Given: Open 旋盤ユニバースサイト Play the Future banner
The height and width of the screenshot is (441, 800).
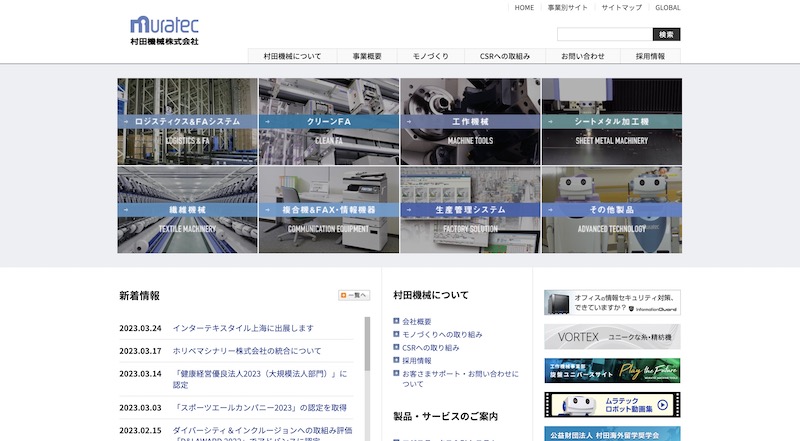Looking at the screenshot, I should [x=612, y=371].
